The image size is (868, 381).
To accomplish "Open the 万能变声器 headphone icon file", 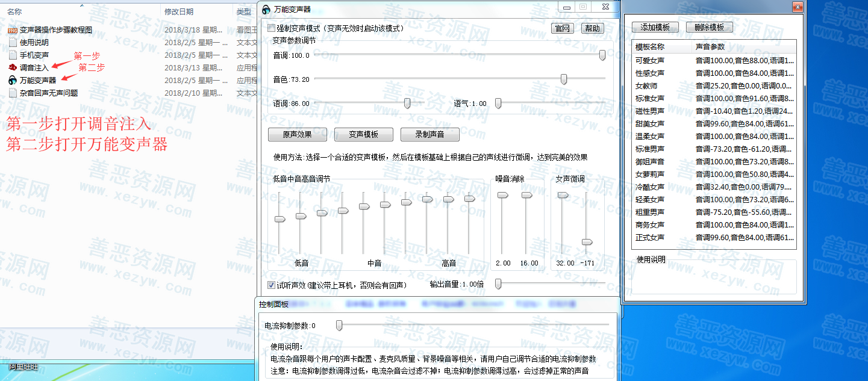I will (13, 80).
